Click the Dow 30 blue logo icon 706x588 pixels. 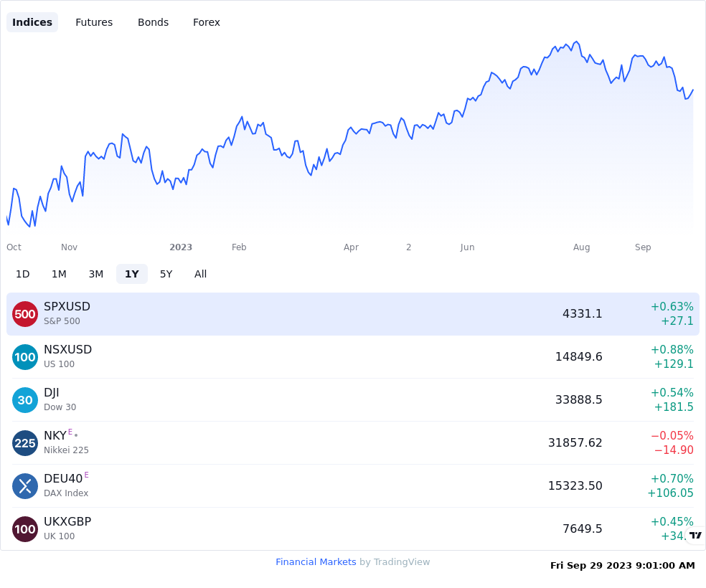pos(25,400)
